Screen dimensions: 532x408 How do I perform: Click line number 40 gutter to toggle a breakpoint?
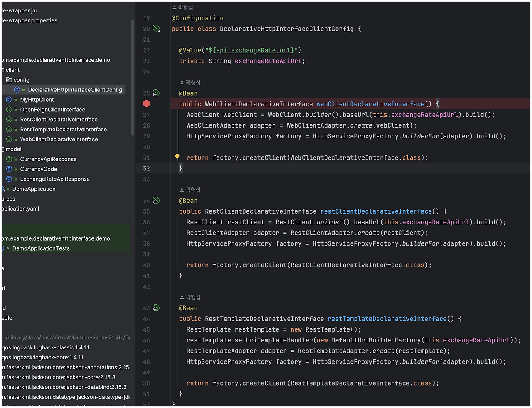[146, 265]
